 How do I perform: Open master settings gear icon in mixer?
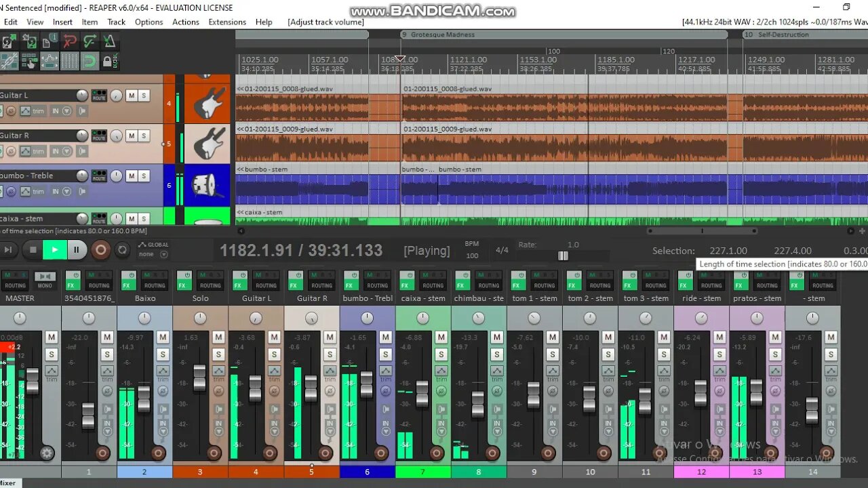pos(47,453)
